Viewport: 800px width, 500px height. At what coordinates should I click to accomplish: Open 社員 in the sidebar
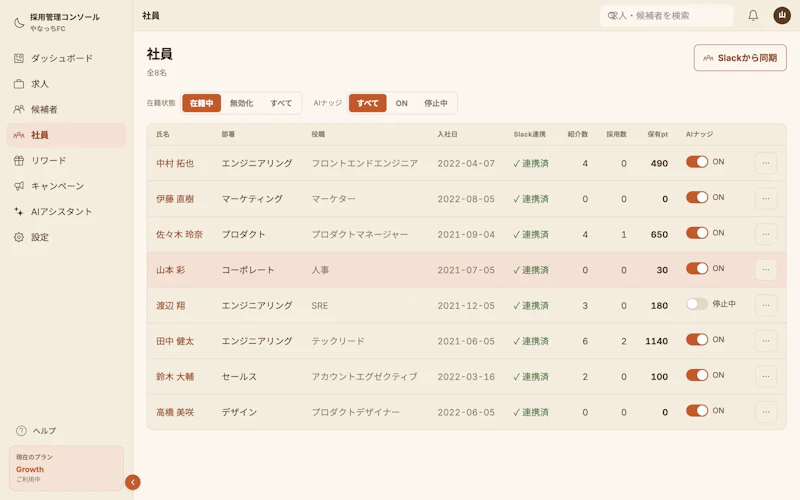point(66,135)
